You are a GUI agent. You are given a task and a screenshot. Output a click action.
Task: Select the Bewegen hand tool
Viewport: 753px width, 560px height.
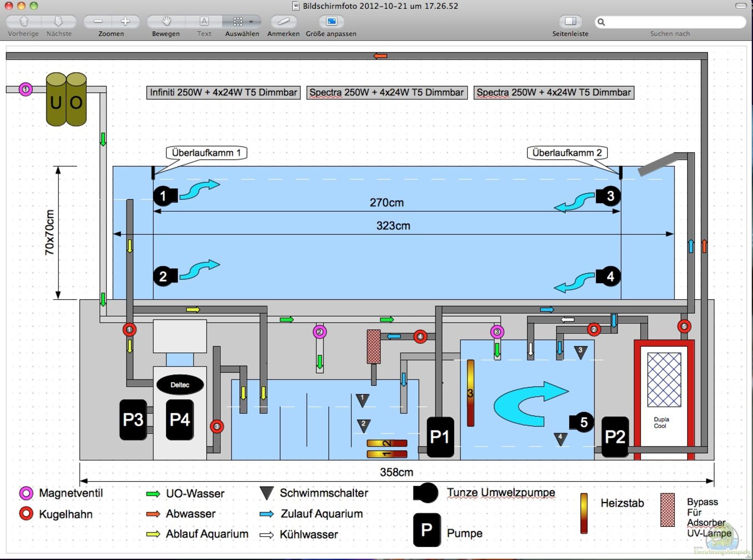pos(166,22)
